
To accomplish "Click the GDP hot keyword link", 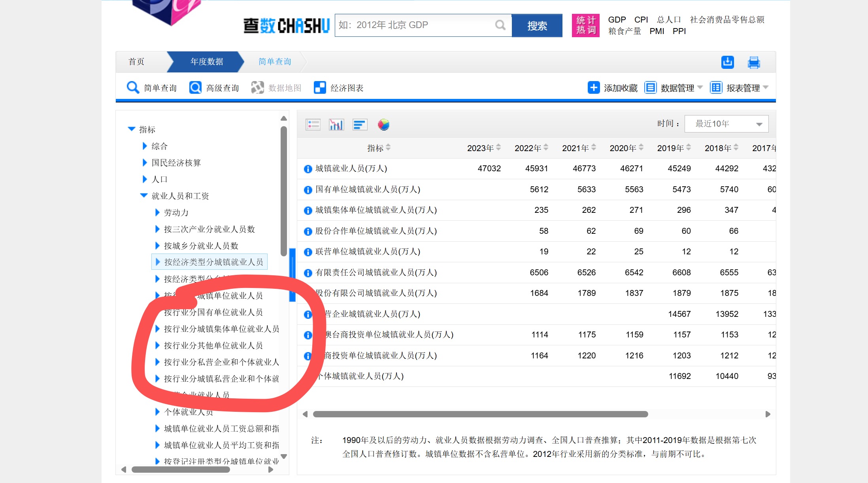I will (617, 20).
